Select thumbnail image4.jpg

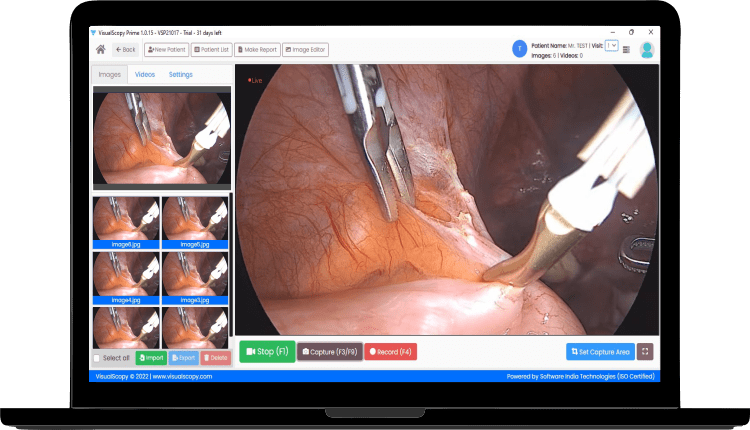point(126,278)
